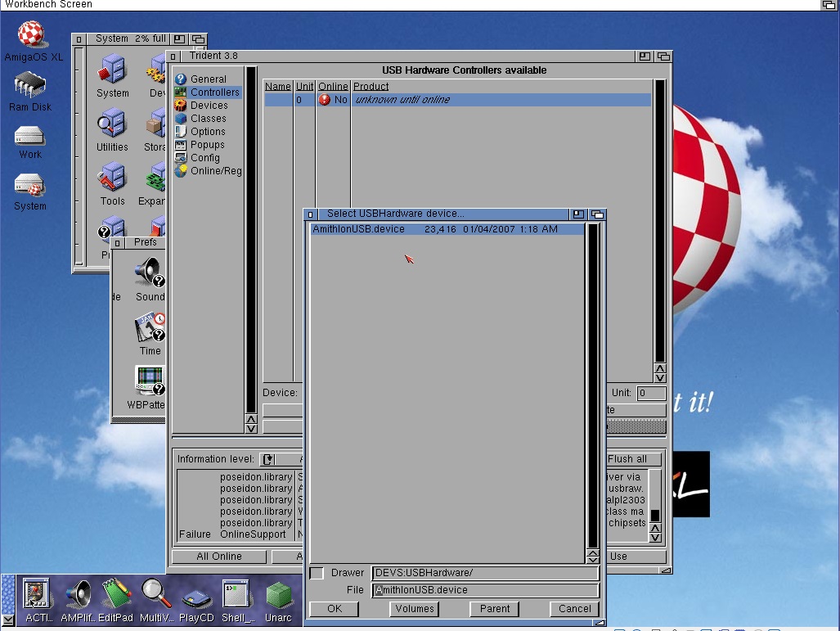The width and height of the screenshot is (840, 631).
Task: Cancel the USBHardware device requester
Action: (x=574, y=608)
